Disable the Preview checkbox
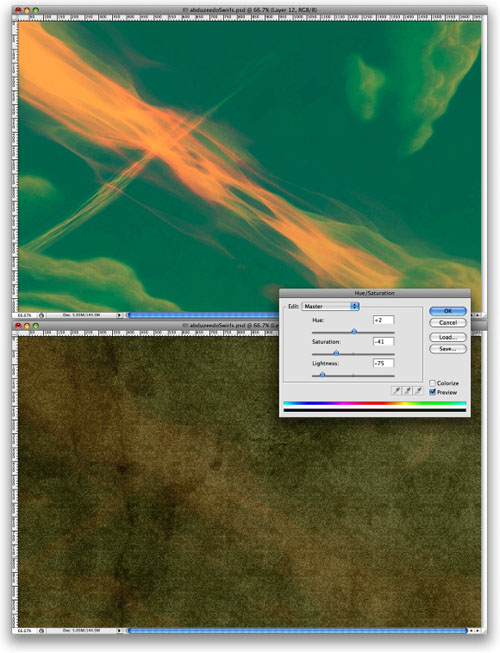 click(432, 392)
